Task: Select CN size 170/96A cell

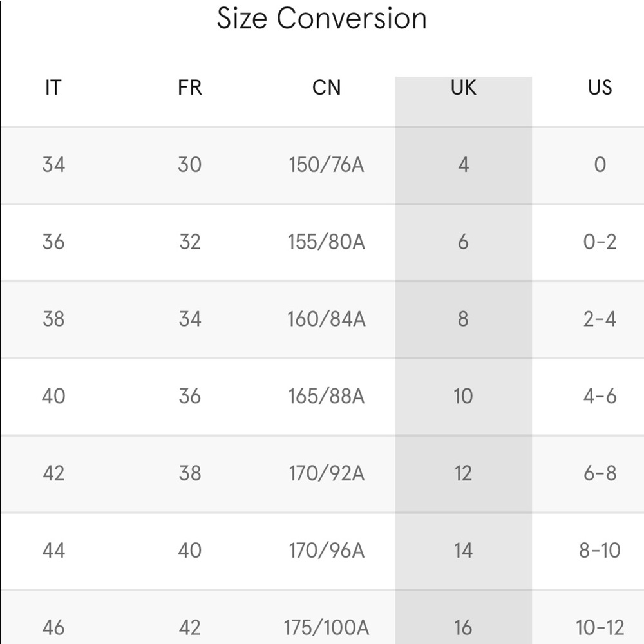Action: (x=327, y=551)
